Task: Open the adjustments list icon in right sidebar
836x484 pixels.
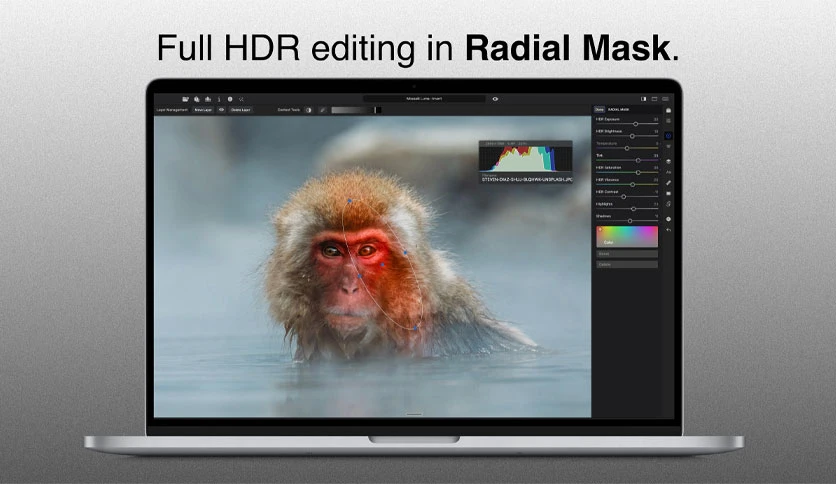Action: pos(669,121)
